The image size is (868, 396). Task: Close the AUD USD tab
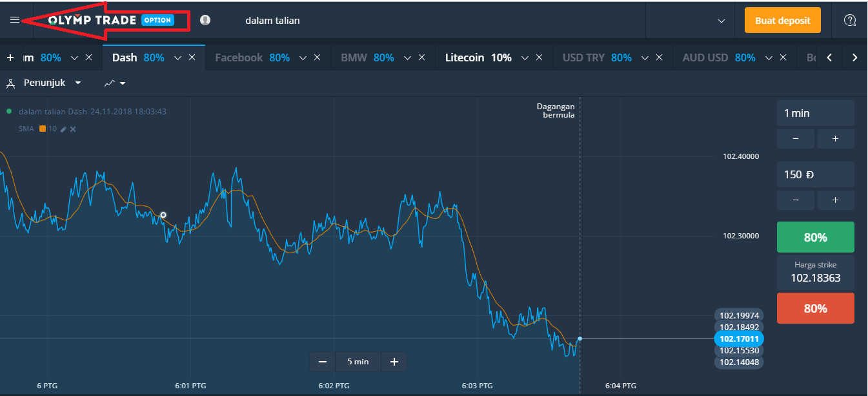click(x=783, y=57)
